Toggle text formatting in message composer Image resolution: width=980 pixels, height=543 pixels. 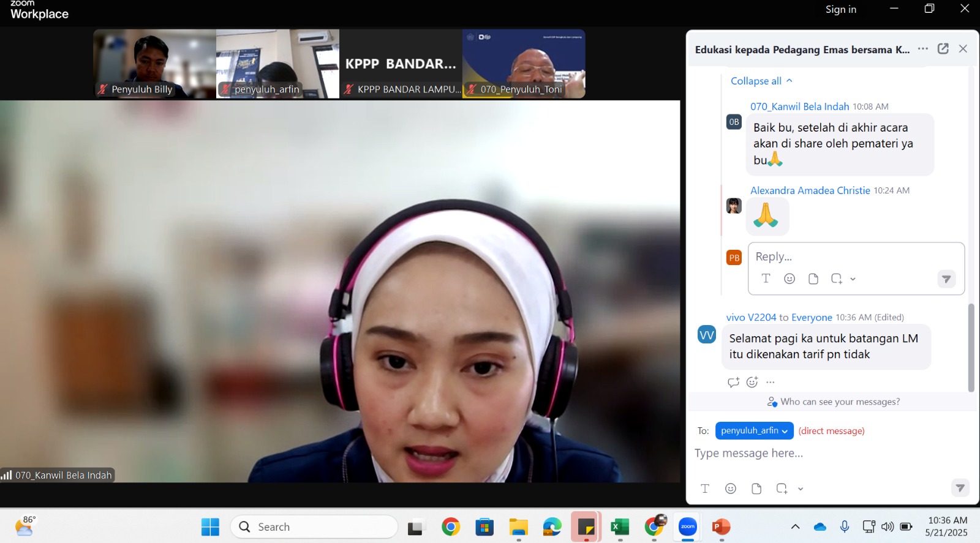(x=705, y=489)
